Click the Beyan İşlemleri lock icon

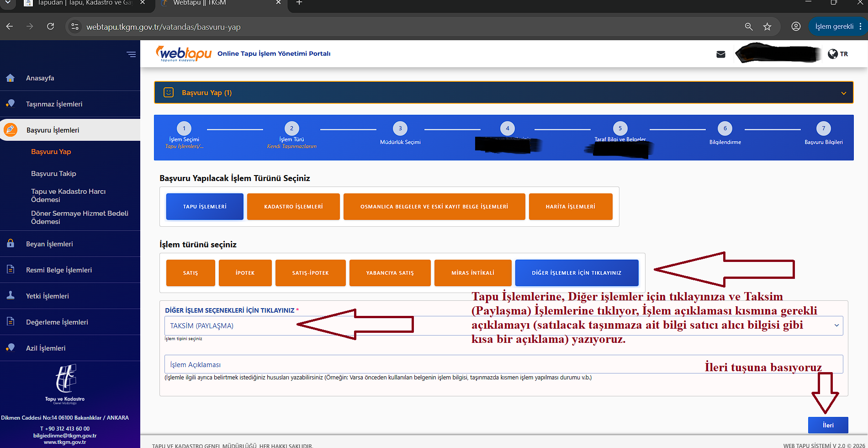click(11, 243)
